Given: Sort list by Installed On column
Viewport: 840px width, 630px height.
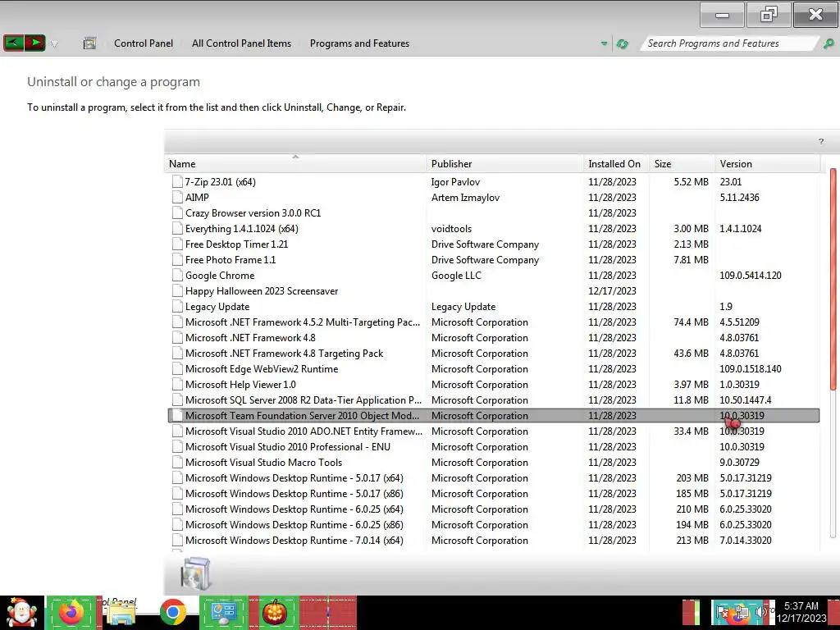Looking at the screenshot, I should (616, 163).
